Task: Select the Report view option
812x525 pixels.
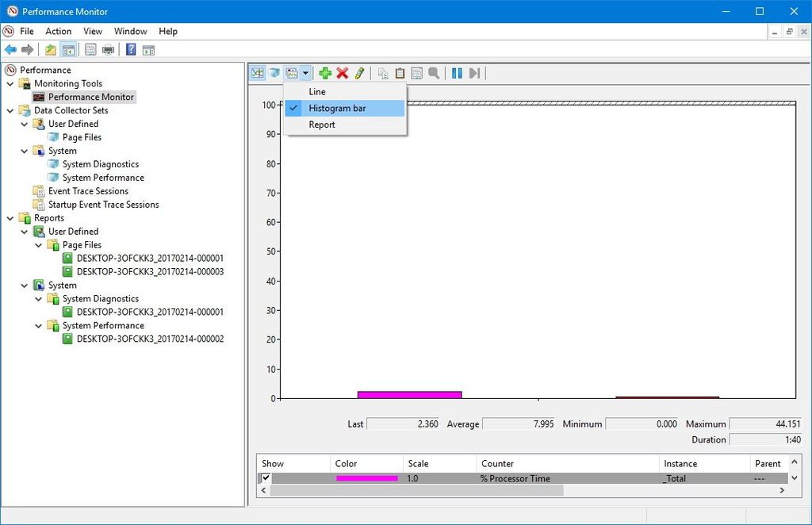Action: click(x=321, y=125)
